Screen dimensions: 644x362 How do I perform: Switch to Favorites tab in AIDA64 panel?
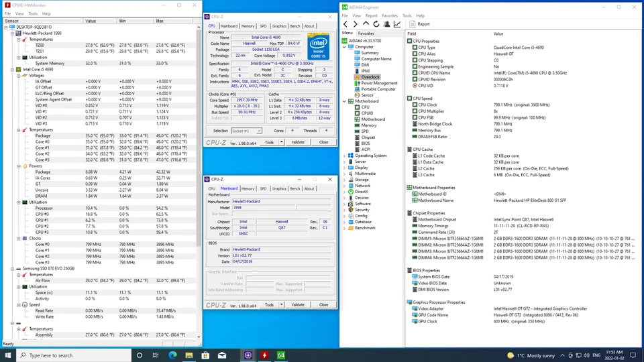click(x=366, y=34)
